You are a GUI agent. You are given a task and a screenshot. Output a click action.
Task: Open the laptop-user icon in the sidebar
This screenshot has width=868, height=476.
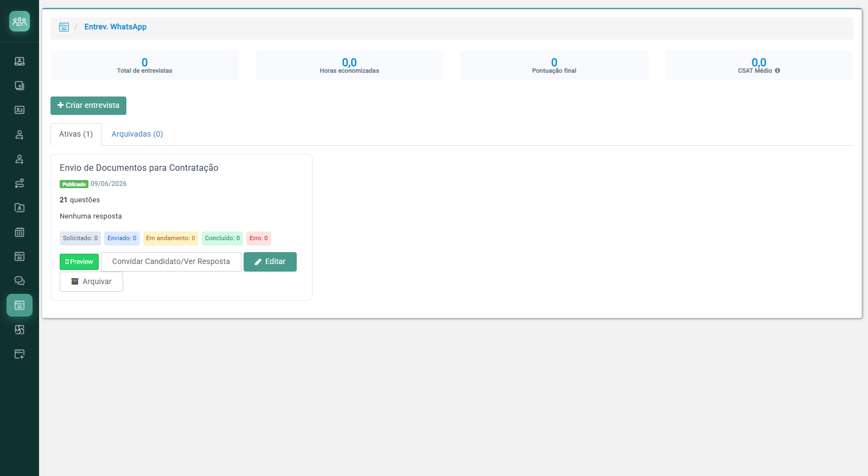[20, 61]
